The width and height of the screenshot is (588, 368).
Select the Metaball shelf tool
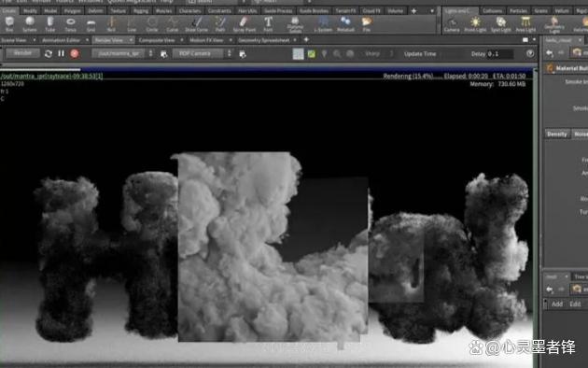(345, 23)
